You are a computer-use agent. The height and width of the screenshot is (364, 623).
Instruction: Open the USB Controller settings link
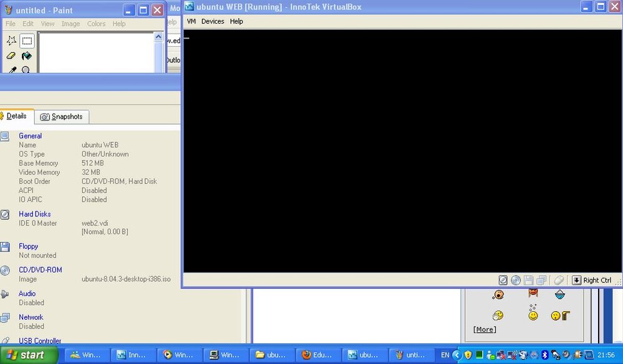40,340
